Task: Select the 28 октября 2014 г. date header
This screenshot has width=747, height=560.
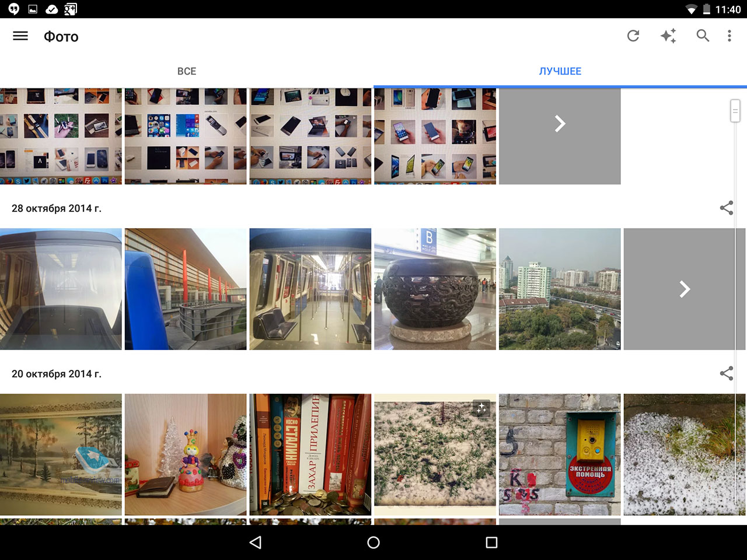Action: (x=57, y=208)
